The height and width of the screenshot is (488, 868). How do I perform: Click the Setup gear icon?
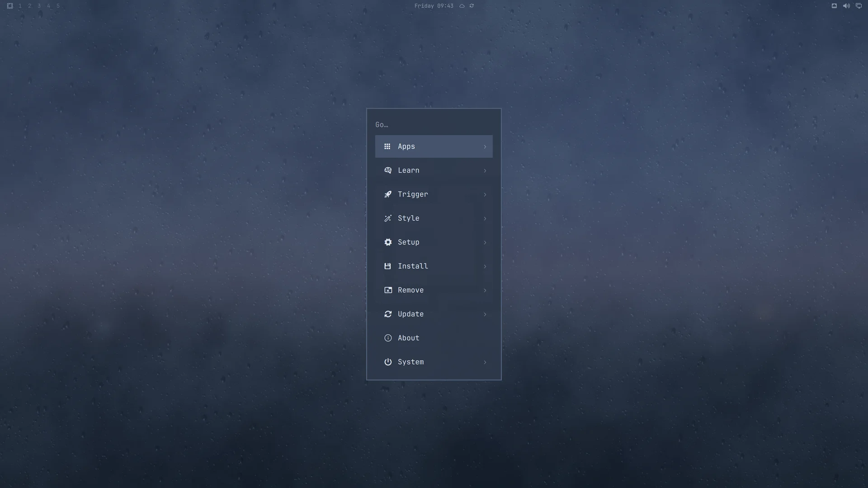(388, 242)
